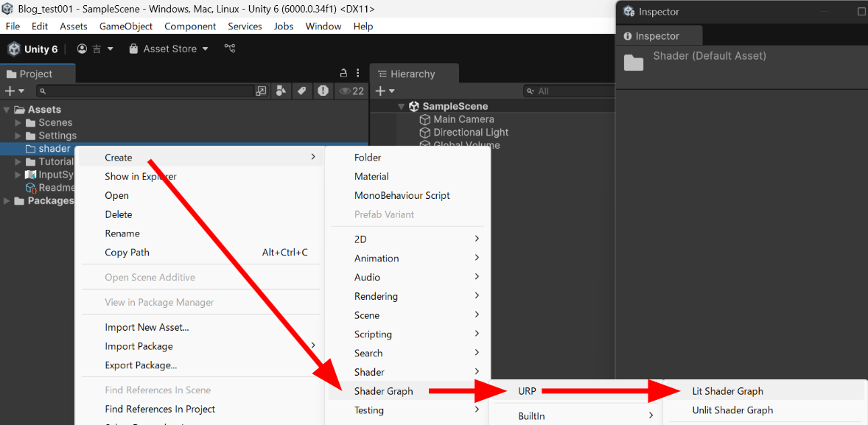Create a new Material from submenu
This screenshot has height=425, width=868.
[x=407, y=177]
